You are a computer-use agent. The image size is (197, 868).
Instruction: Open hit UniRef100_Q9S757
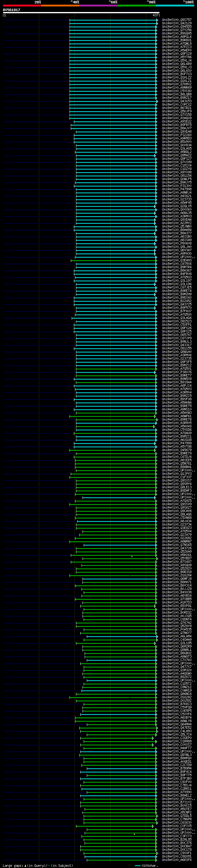(176, 20)
